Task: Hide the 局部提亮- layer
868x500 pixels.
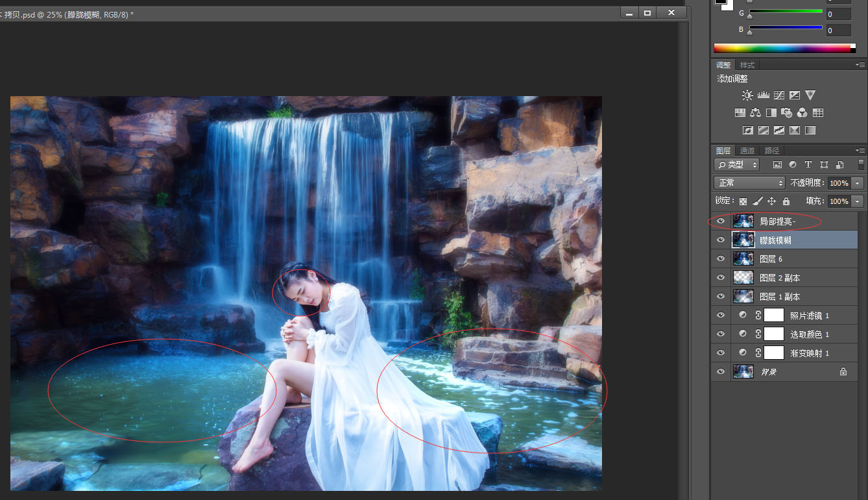Action: [721, 221]
